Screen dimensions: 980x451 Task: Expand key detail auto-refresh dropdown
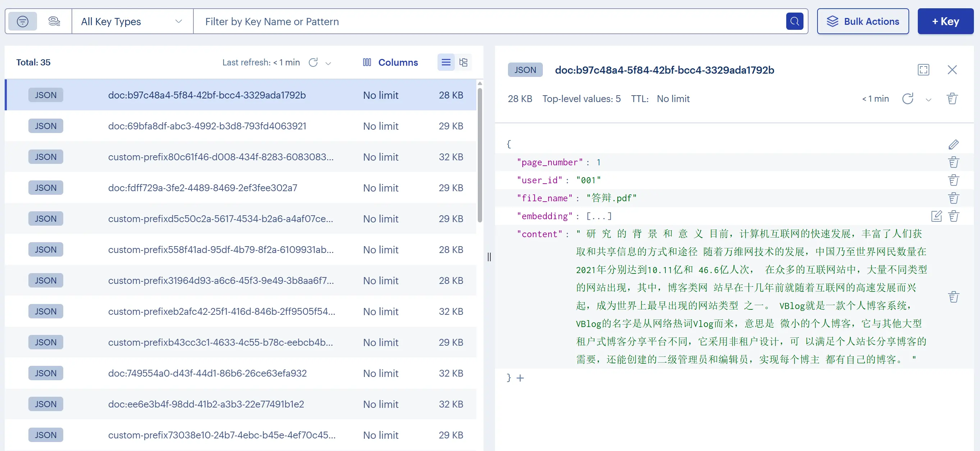(x=928, y=100)
